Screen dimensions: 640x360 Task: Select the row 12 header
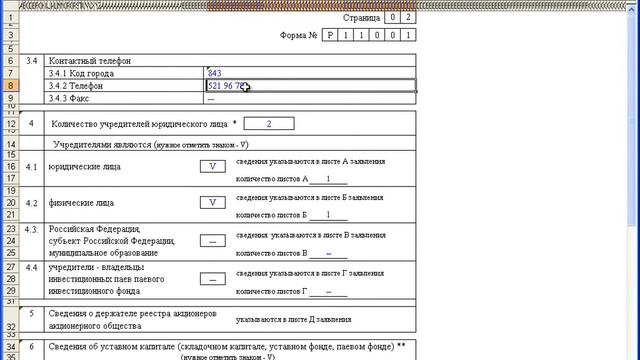[x=10, y=124]
